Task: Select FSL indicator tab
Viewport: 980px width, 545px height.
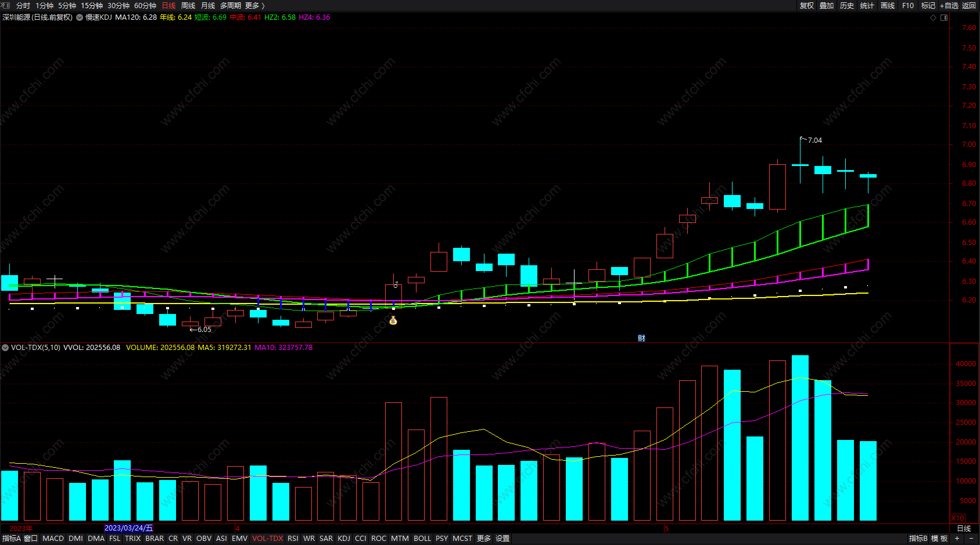Action: click(x=115, y=539)
